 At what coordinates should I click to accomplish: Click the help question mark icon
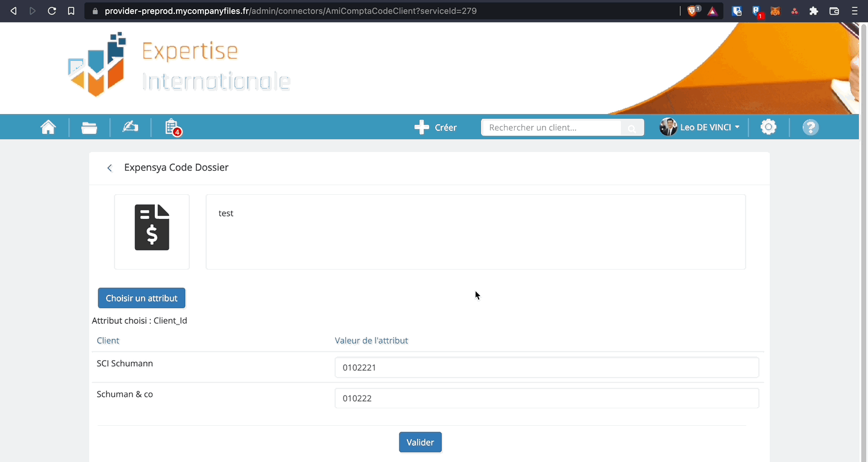point(810,127)
